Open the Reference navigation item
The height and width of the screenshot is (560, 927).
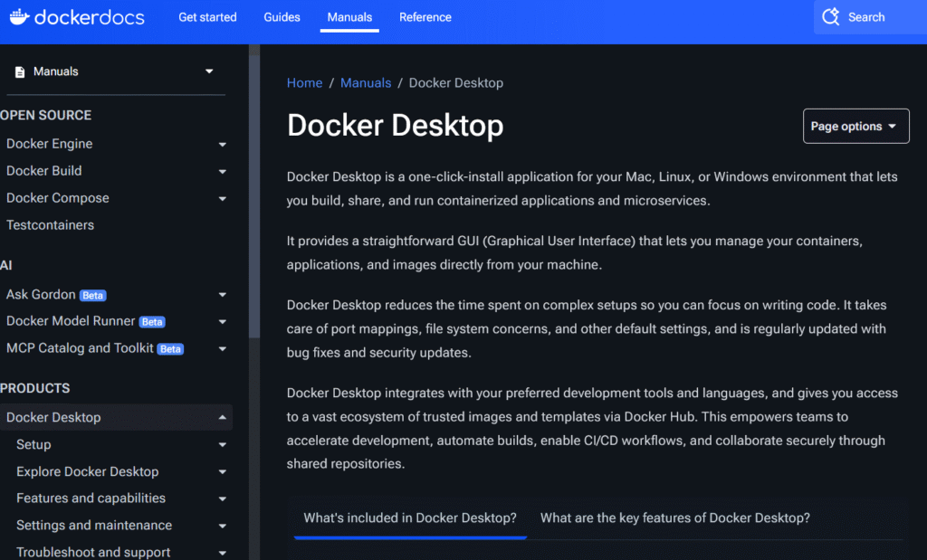(x=425, y=17)
